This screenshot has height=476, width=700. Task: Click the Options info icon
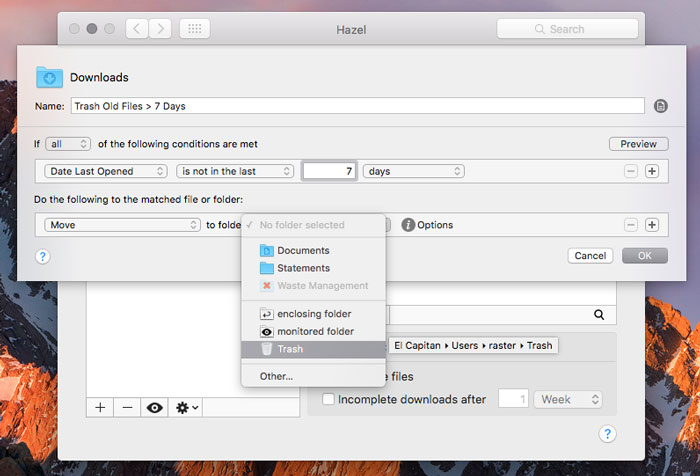[408, 225]
